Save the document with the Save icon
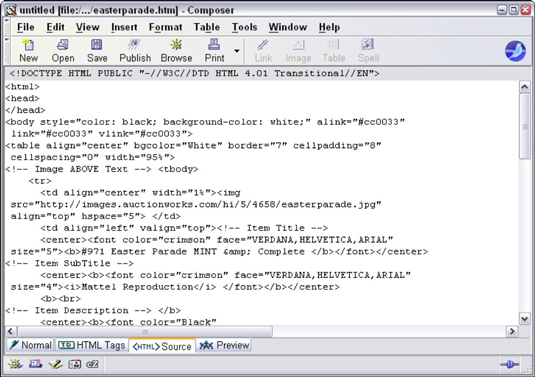Viewport: 535px width, 377px height. (97, 51)
